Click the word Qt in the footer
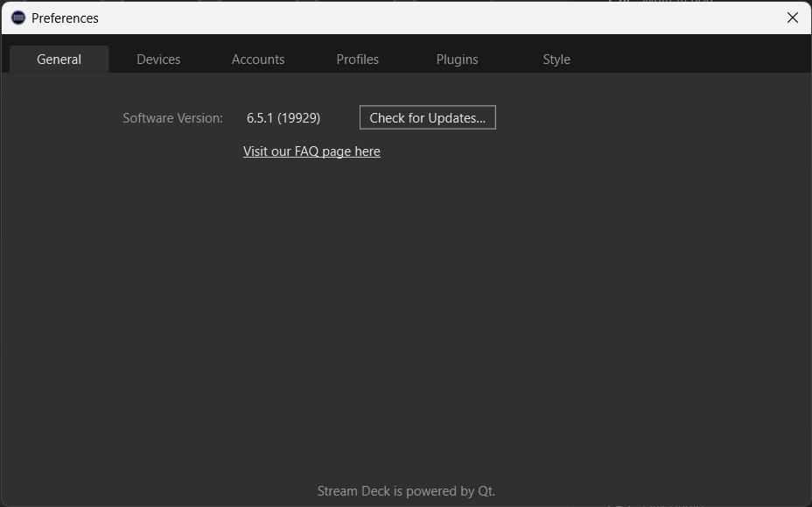Image resolution: width=812 pixels, height=507 pixels. (x=486, y=491)
